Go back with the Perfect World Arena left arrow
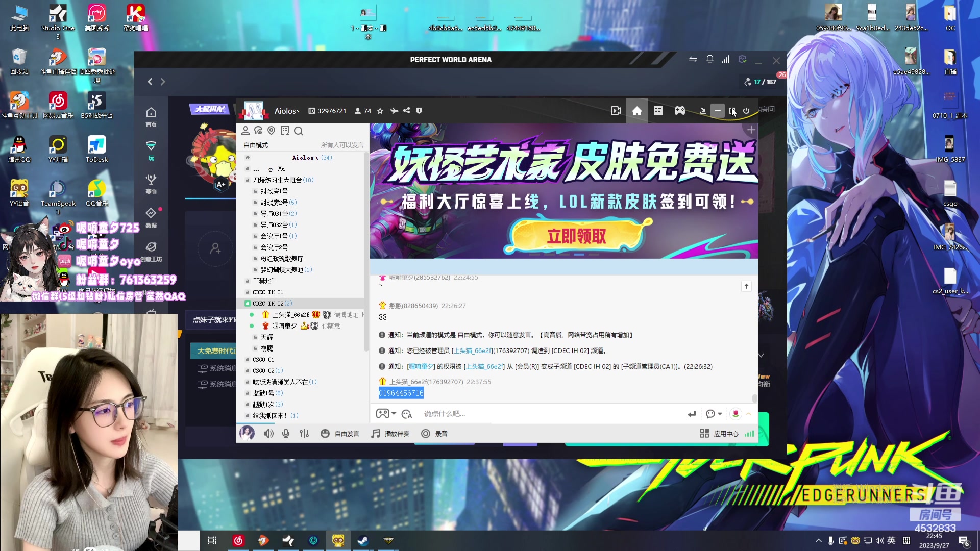Image resolution: width=980 pixels, height=551 pixels. [150, 82]
